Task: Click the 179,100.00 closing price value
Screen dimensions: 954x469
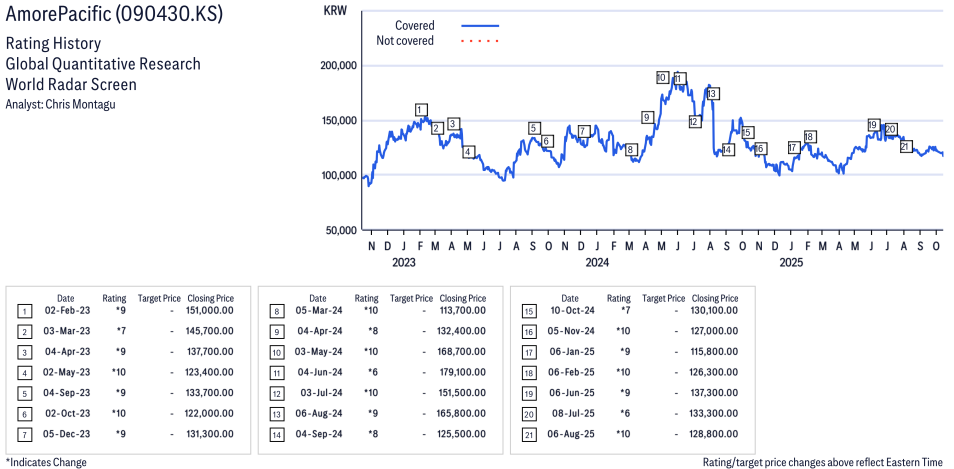Action: [x=462, y=372]
